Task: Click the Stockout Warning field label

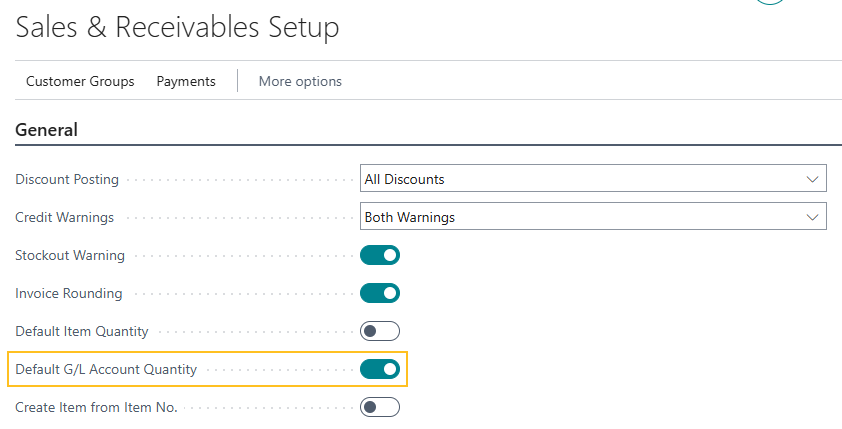Action: point(70,255)
